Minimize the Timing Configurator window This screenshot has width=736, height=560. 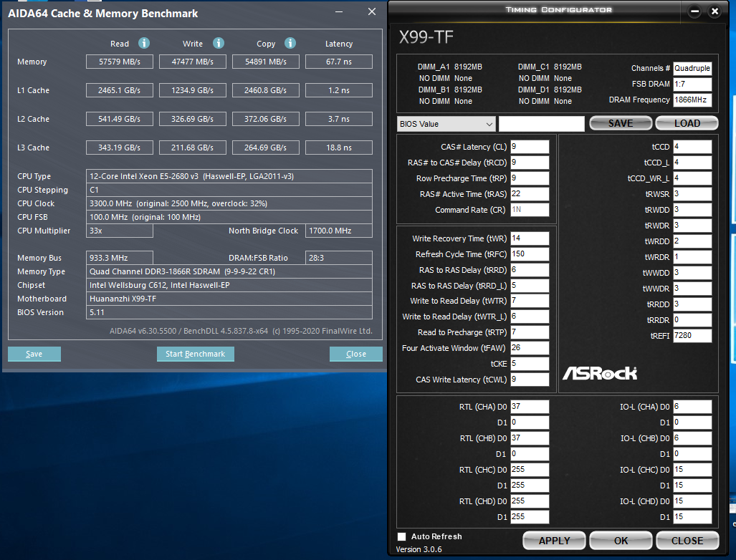coord(694,11)
